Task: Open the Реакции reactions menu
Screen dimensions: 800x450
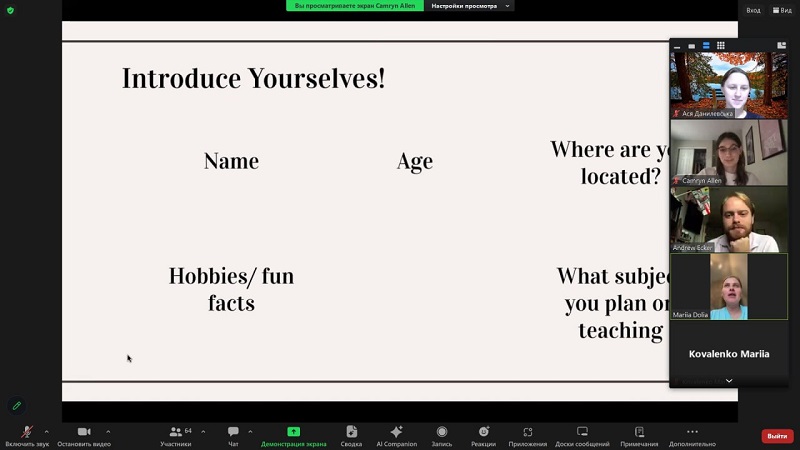Action: 483,437
